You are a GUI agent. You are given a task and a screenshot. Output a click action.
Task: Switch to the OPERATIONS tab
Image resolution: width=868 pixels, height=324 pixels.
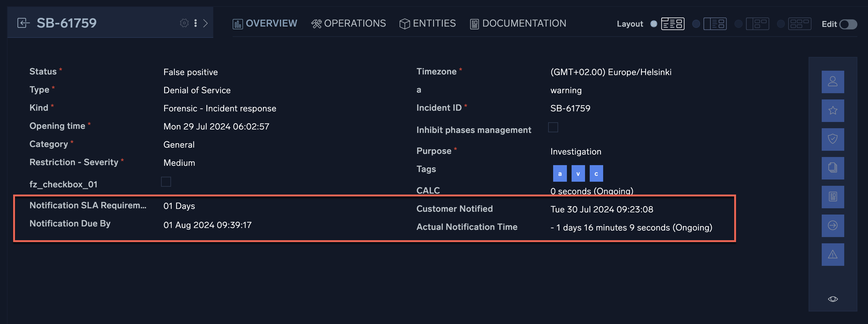tap(349, 23)
